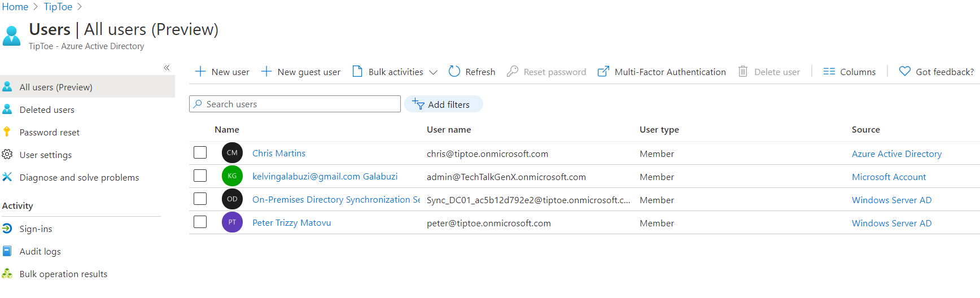Viewport: 980px width, 298px height.
Task: Collapse the sidebar with double chevron
Action: pyautogui.click(x=167, y=68)
